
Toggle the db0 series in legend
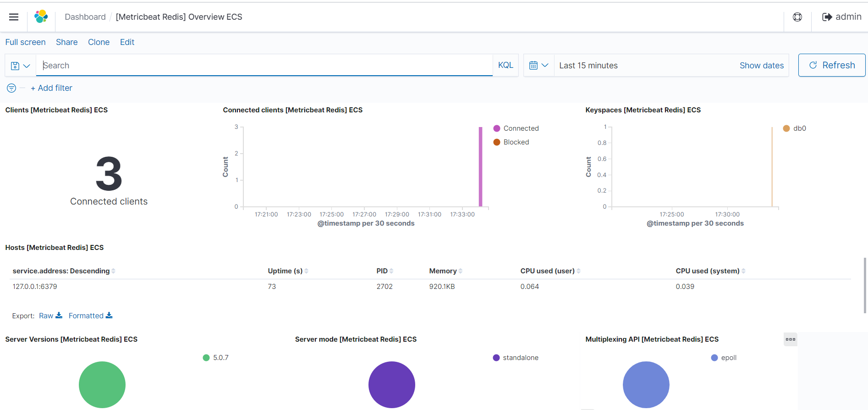pyautogui.click(x=799, y=128)
